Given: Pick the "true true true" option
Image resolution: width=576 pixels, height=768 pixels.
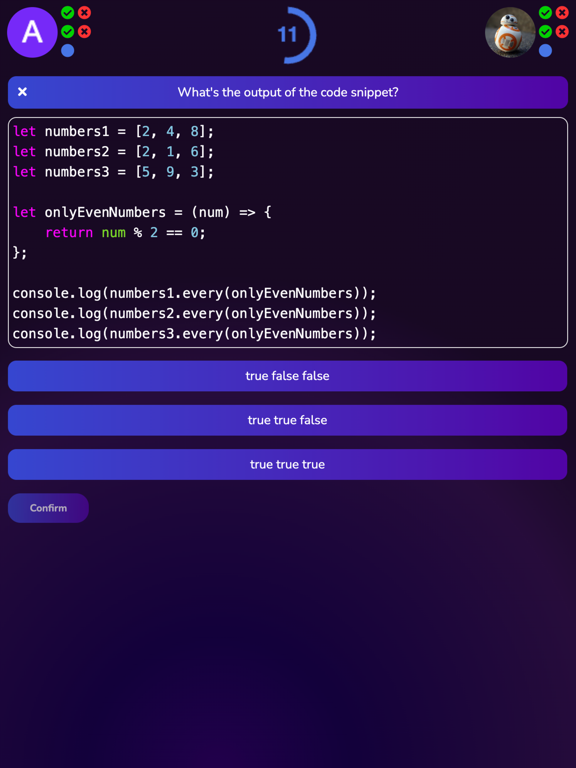Looking at the screenshot, I should 288,464.
